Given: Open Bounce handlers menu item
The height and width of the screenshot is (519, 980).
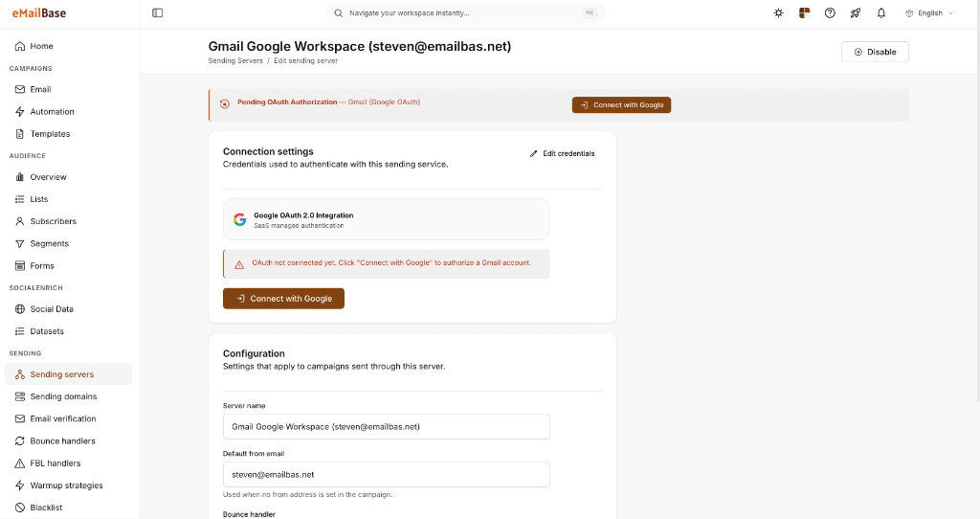Looking at the screenshot, I should tap(69, 440).
